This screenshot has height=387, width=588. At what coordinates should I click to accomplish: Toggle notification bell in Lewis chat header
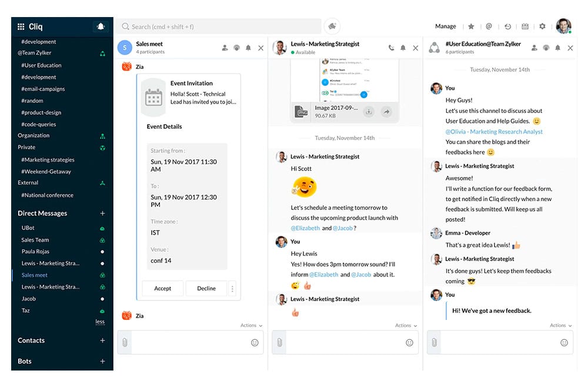click(403, 48)
